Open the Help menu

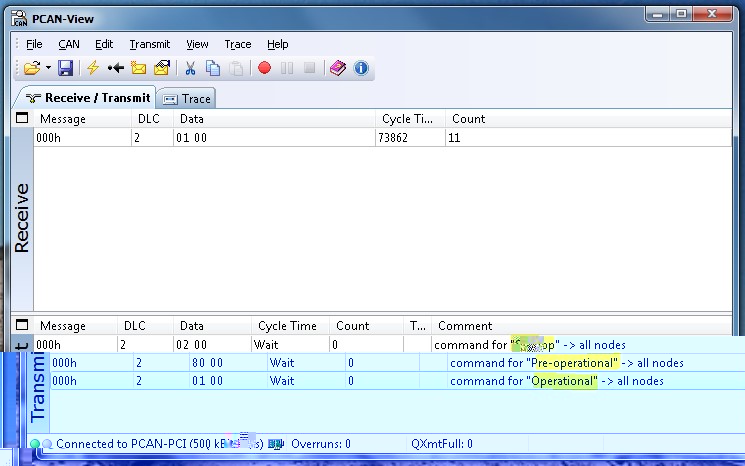pyautogui.click(x=277, y=44)
